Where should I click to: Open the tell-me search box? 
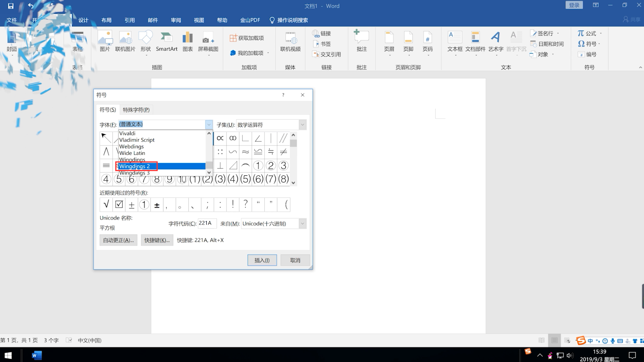tap(289, 20)
